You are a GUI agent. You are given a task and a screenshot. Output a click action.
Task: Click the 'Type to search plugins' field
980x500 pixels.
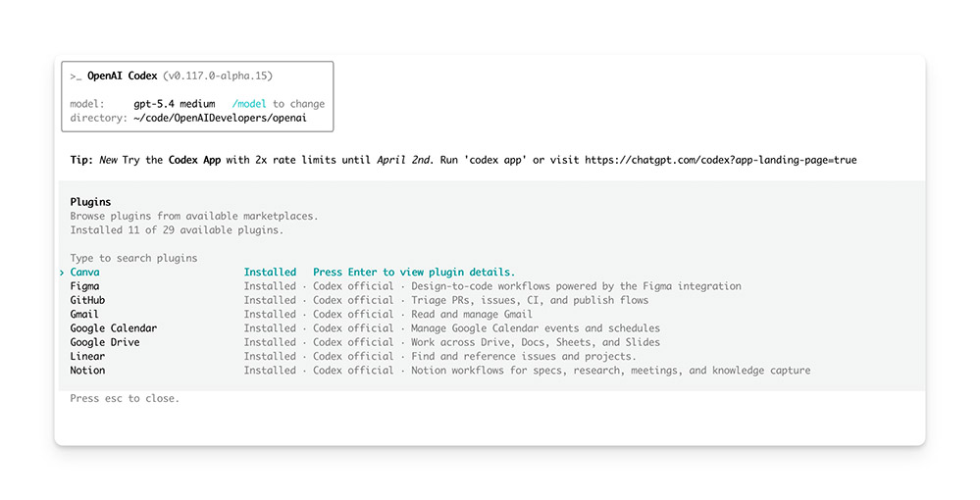(133, 258)
